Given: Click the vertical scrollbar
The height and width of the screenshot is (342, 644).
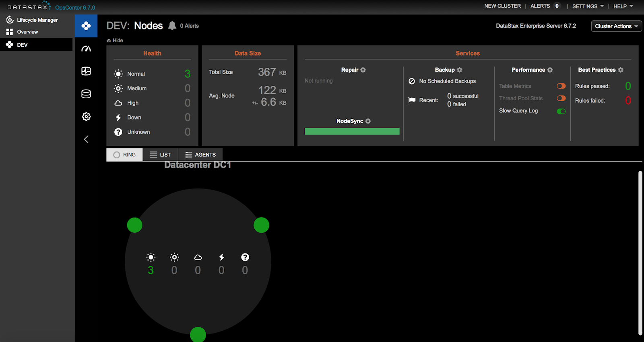Looking at the screenshot, I should tap(640, 253).
